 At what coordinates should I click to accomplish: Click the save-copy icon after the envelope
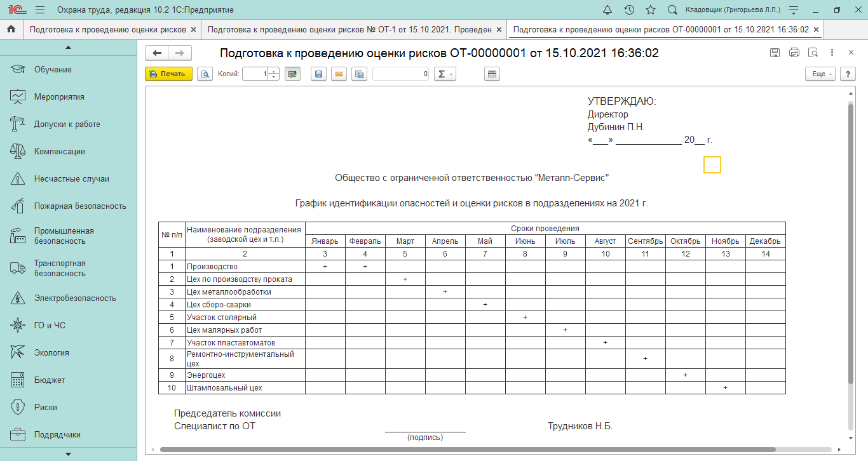360,74
